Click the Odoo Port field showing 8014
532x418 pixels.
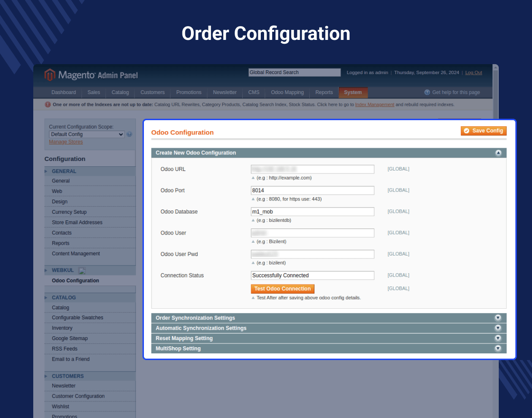point(313,190)
